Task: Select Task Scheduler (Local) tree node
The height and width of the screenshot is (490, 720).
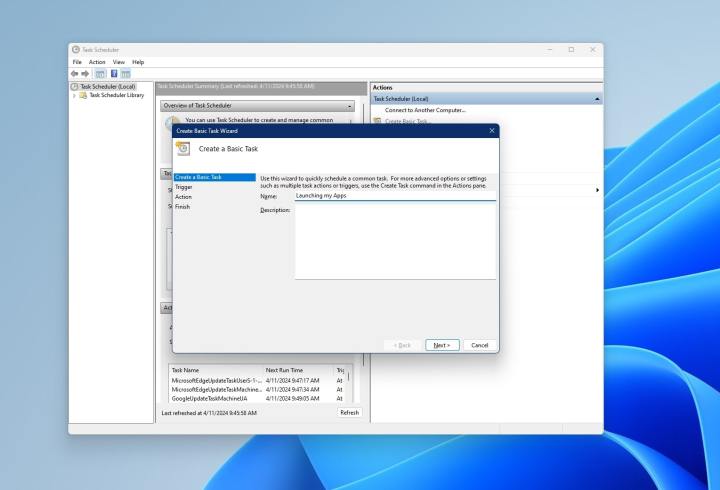Action: 108,86
